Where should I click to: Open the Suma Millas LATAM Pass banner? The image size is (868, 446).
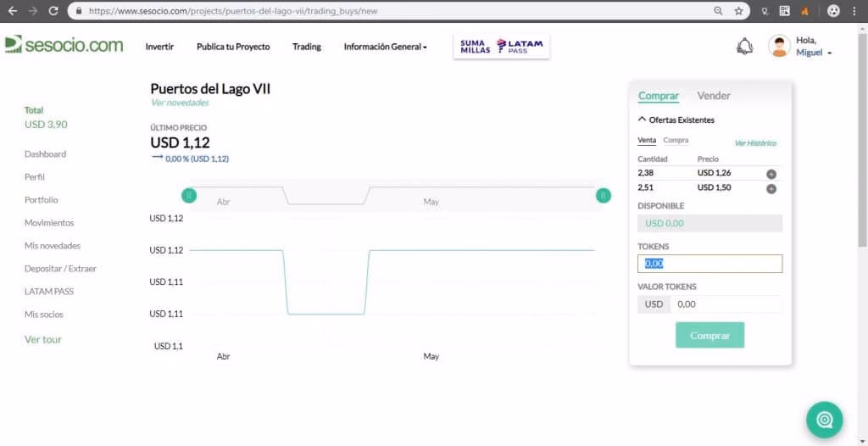503,47
